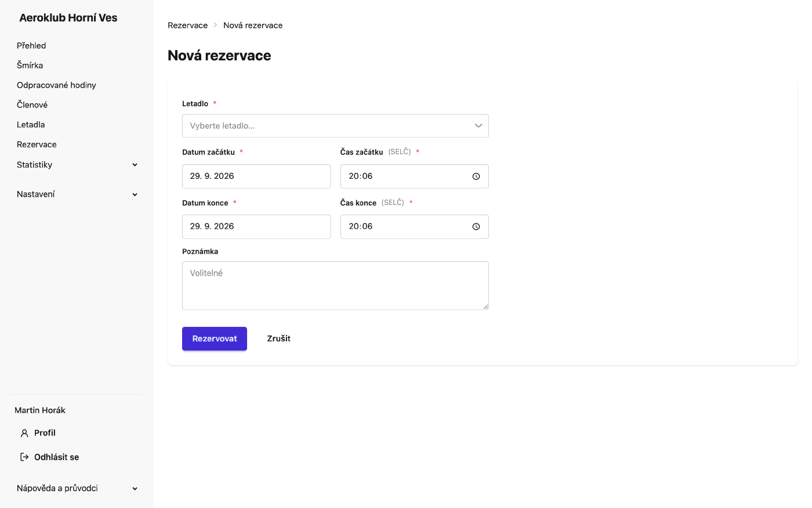The image size is (812, 508).
Task: Click into the Čas začátku time field
Action: [414, 176]
